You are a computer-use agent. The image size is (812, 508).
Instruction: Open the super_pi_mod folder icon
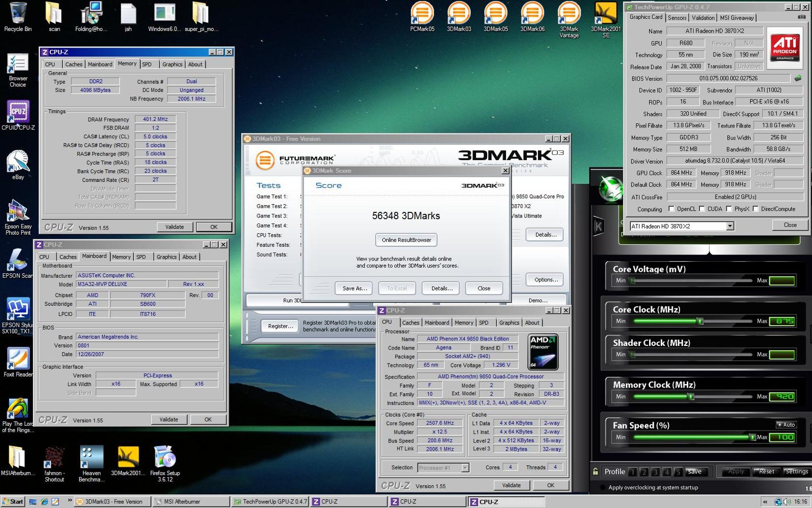click(201, 17)
